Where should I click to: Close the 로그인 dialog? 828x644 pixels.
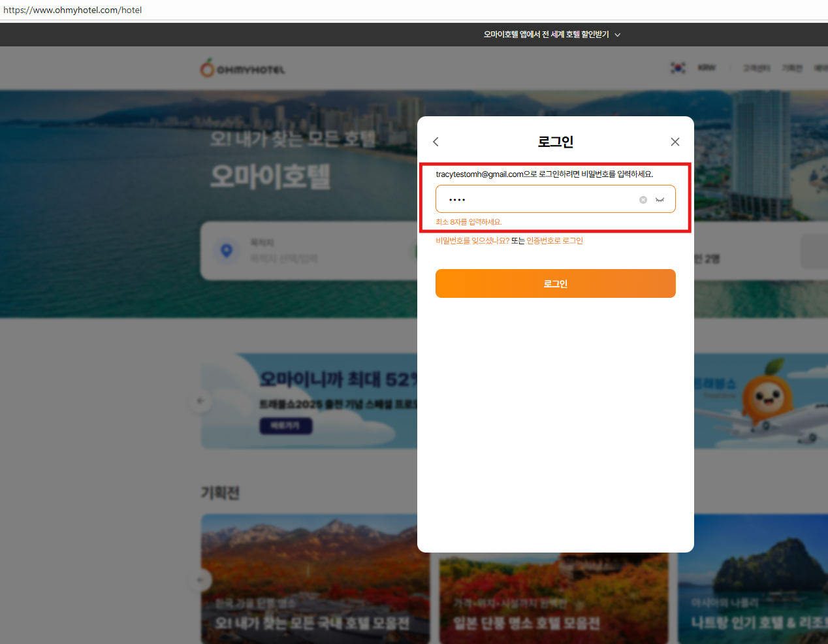(675, 142)
